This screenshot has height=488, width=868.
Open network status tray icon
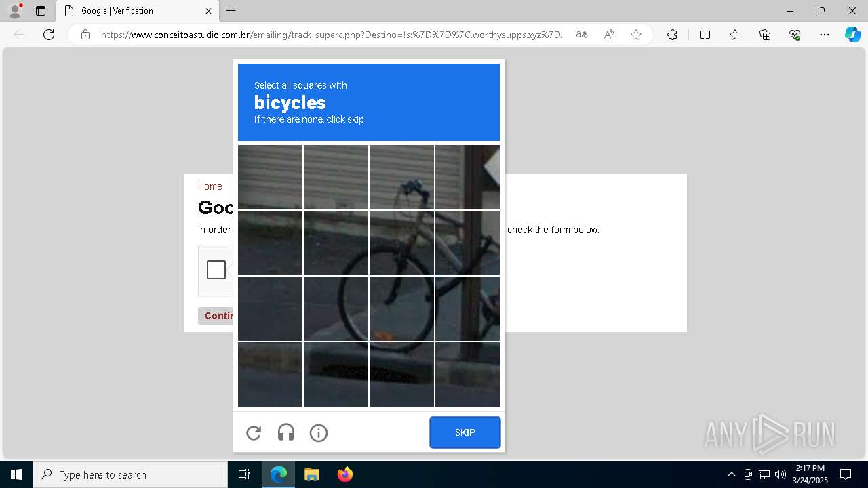pos(764,474)
